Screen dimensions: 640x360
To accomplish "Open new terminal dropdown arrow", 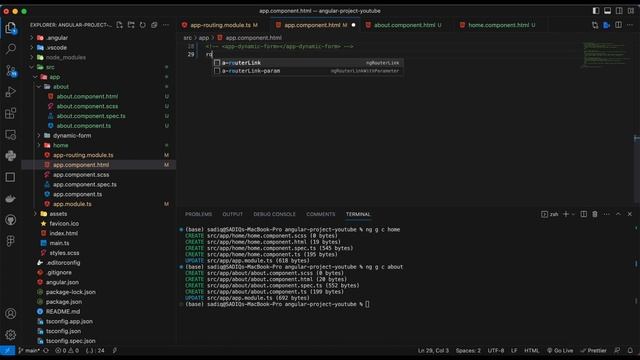I will pos(573,214).
